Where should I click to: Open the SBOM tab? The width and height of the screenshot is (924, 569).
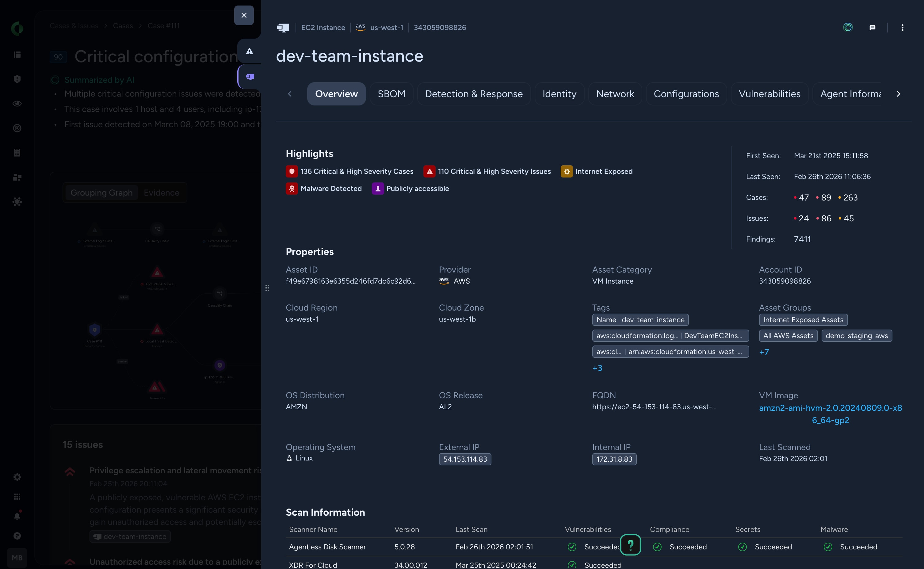(x=392, y=94)
